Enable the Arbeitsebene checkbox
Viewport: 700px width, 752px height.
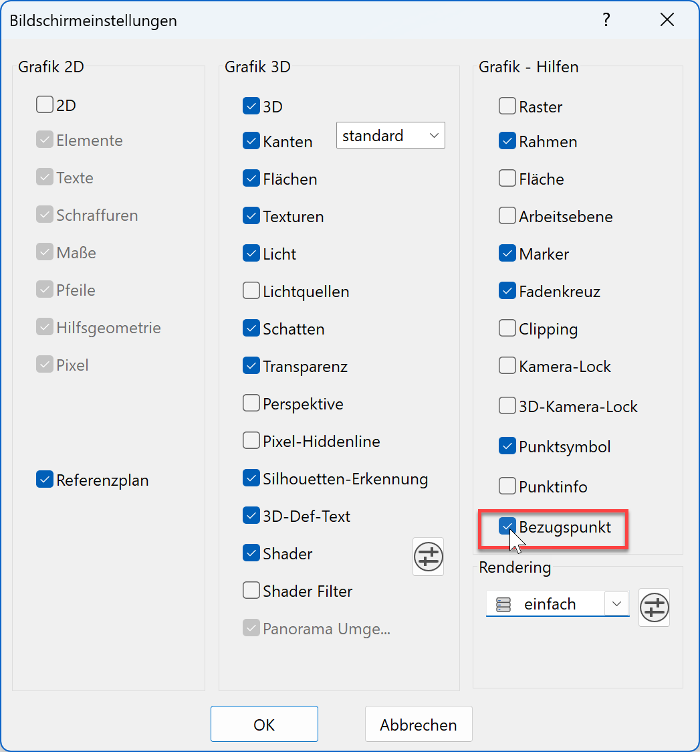click(507, 216)
